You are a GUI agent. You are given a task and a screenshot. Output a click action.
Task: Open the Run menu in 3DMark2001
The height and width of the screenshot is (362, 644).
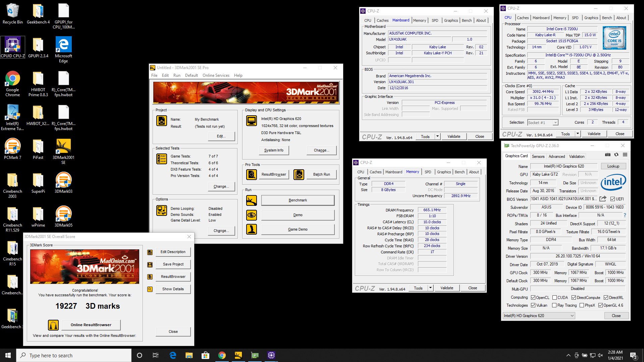[177, 75]
